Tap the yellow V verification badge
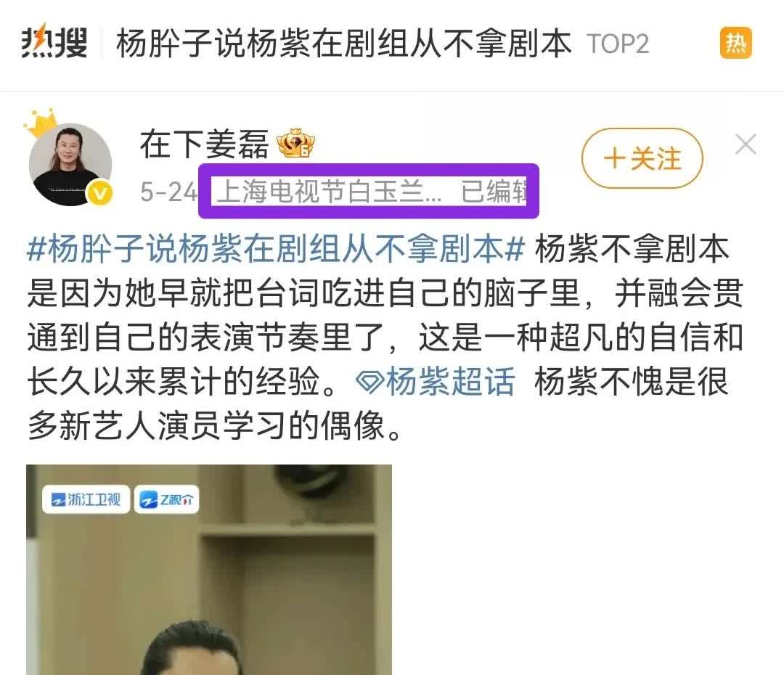This screenshot has width=784, height=675. point(100,194)
